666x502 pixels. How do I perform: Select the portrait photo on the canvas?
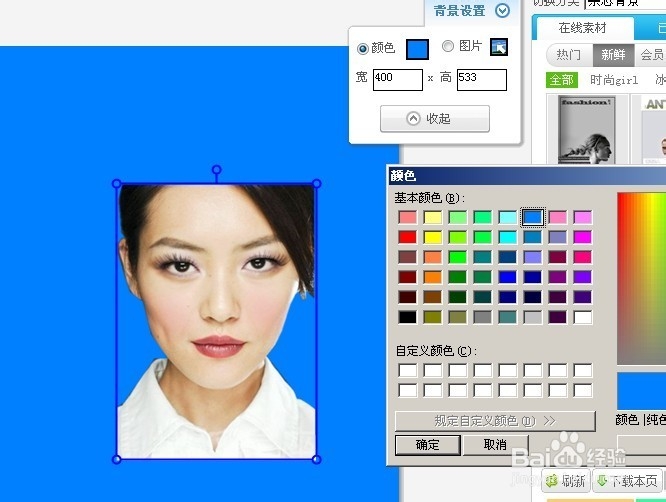click(217, 322)
